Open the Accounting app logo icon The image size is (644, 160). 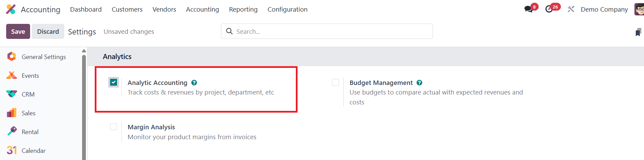tap(11, 9)
